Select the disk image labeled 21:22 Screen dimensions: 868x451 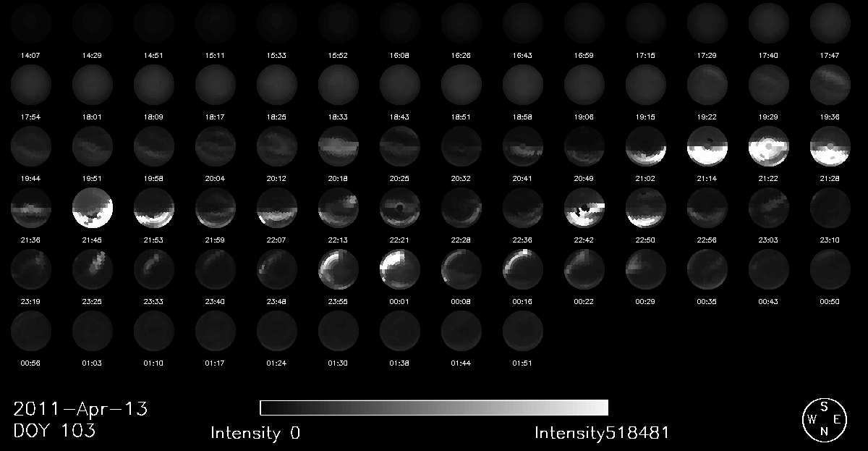(x=769, y=146)
